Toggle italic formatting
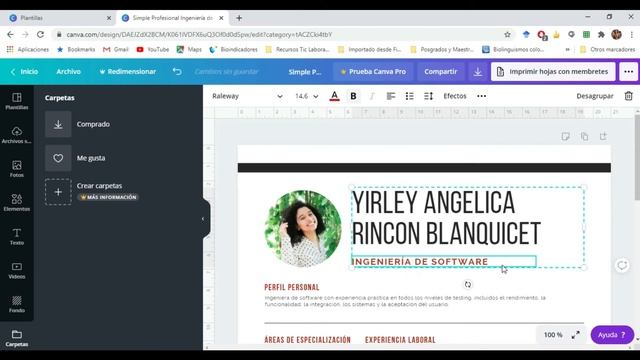Screen dimensions: 640x360 pos(372,96)
